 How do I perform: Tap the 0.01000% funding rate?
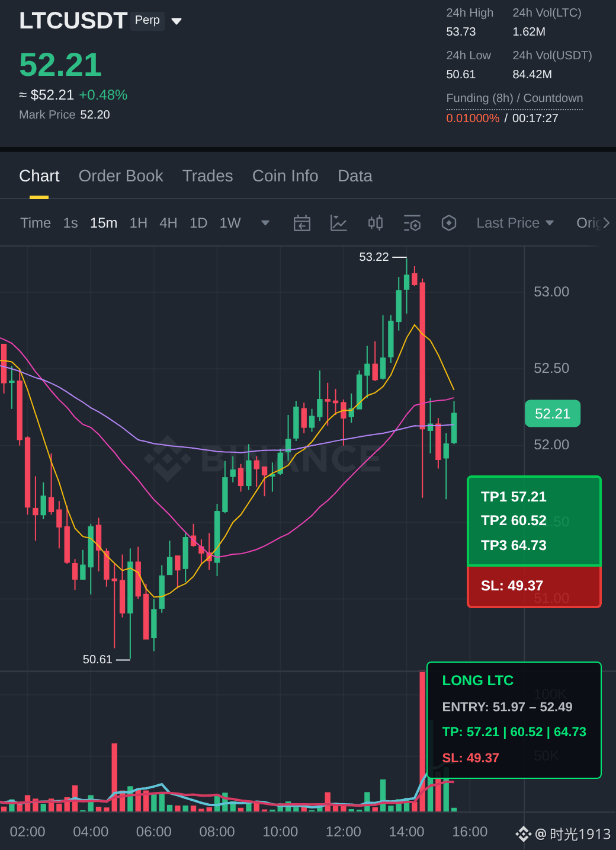[x=473, y=118]
